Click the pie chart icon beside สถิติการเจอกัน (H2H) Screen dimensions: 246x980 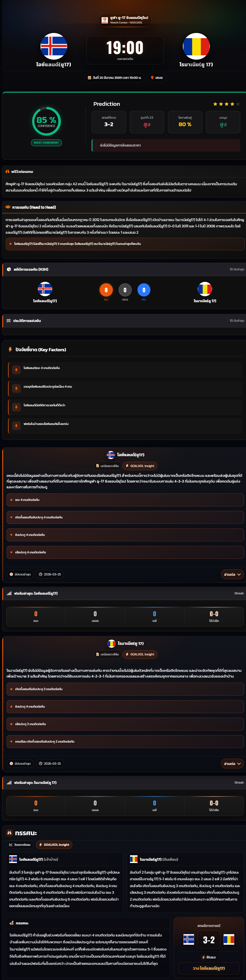[x=9, y=269]
